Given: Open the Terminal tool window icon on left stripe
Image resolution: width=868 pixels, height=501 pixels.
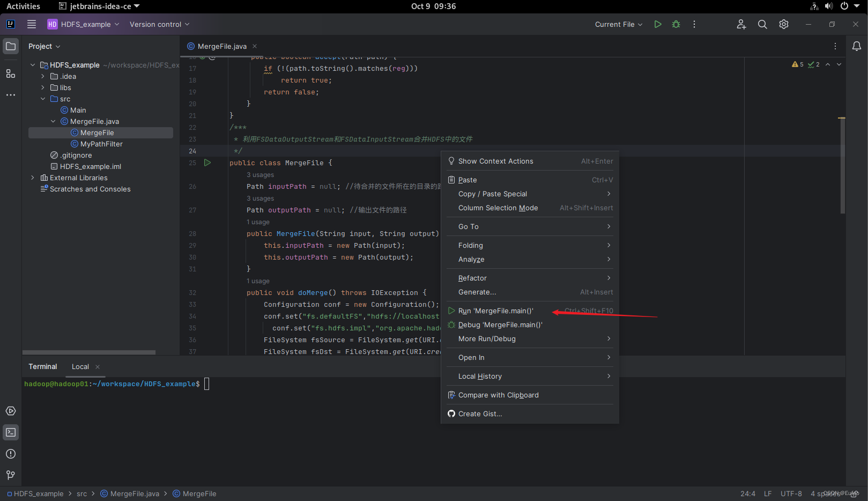Looking at the screenshot, I should coord(11,432).
